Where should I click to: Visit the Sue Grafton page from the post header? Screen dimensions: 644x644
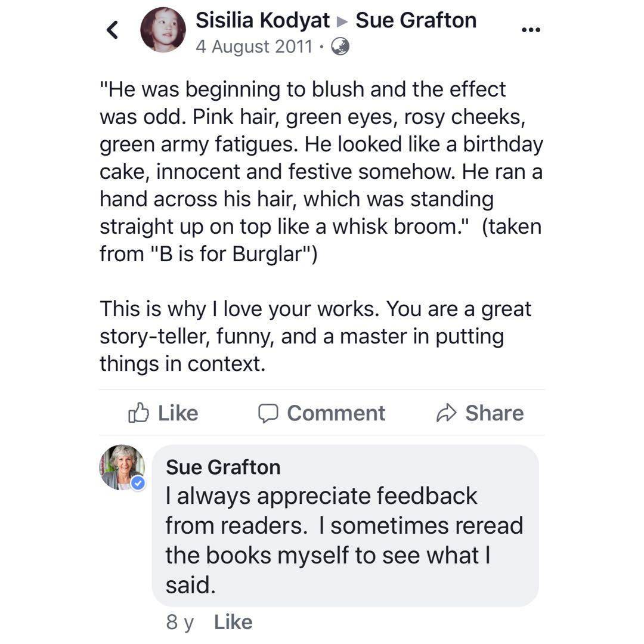(416, 20)
